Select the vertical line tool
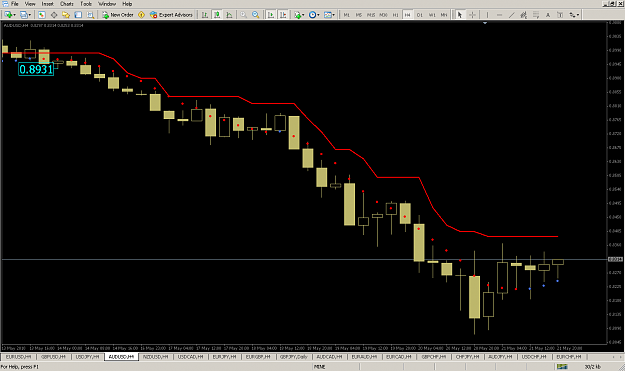625x371 pixels. tap(487, 15)
